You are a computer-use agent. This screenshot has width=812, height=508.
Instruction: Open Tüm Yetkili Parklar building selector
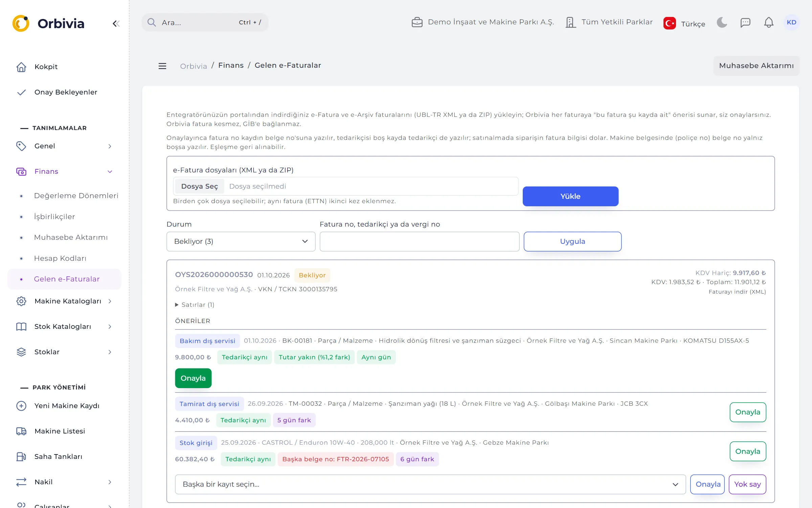point(609,22)
